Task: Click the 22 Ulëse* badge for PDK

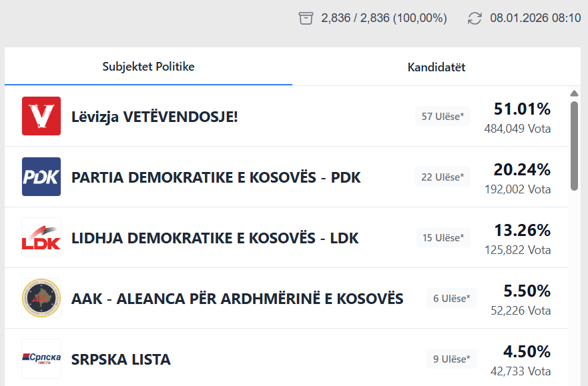Action: coord(443,176)
